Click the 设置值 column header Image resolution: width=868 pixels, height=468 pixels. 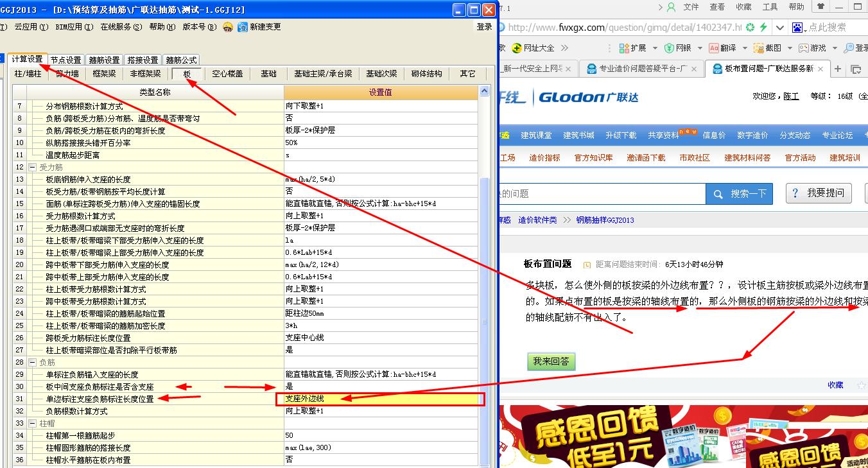tap(381, 92)
